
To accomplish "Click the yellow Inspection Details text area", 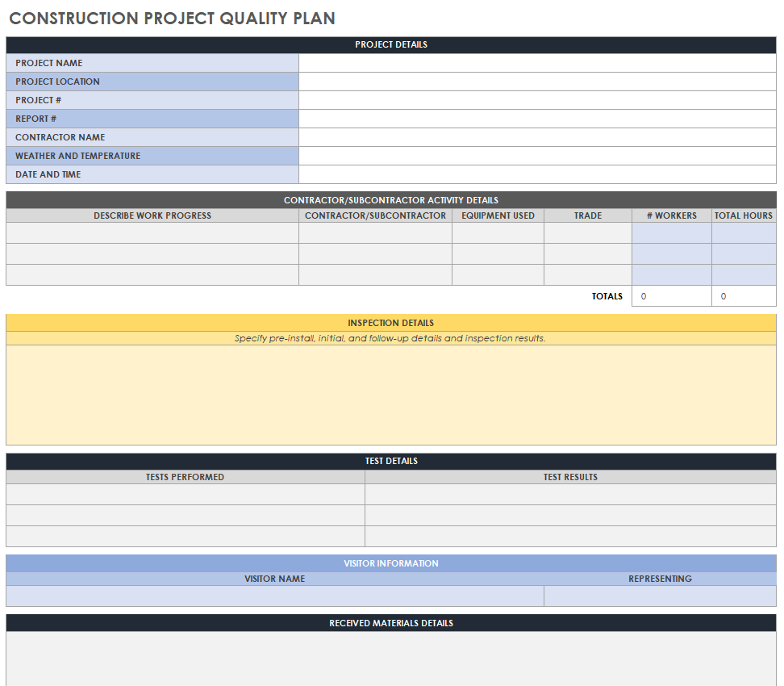I will [391, 395].
